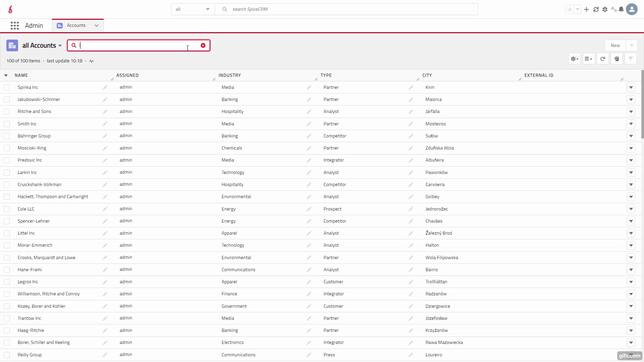
Task: Select the checkbox for Spinka Inc
Action: point(7,87)
